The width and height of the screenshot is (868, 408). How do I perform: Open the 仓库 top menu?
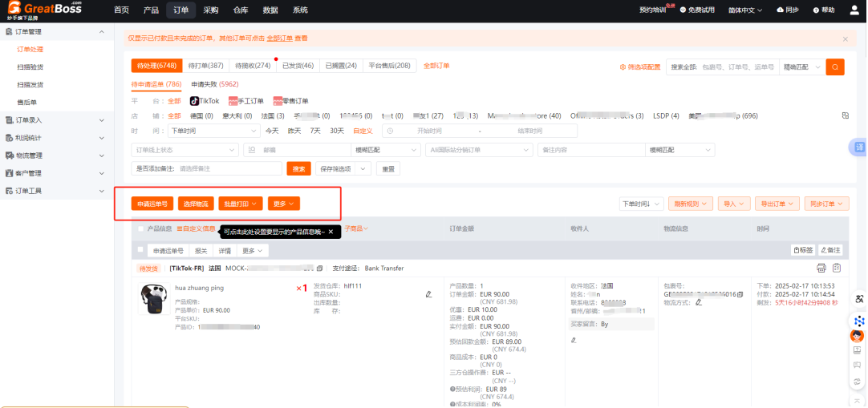pos(241,10)
